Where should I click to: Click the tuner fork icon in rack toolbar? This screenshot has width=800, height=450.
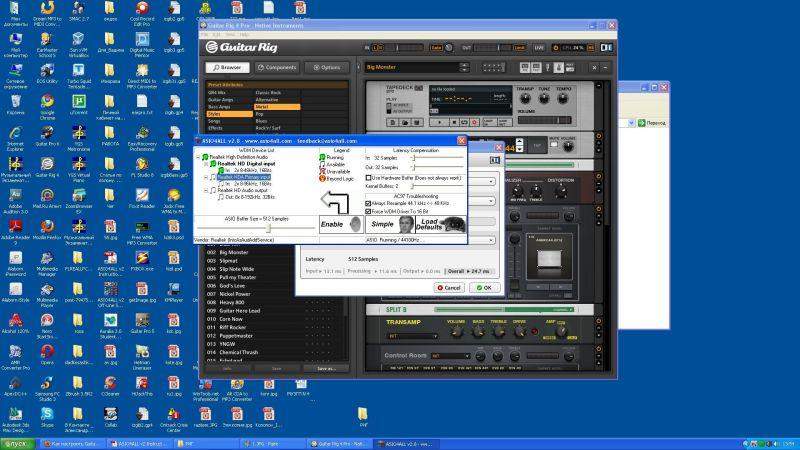[547, 67]
